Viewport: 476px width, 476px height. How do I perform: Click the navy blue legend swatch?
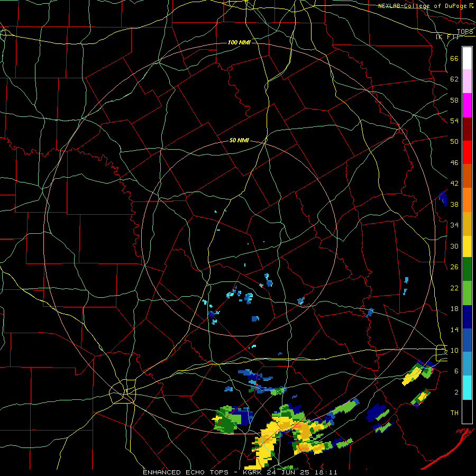[467, 317]
